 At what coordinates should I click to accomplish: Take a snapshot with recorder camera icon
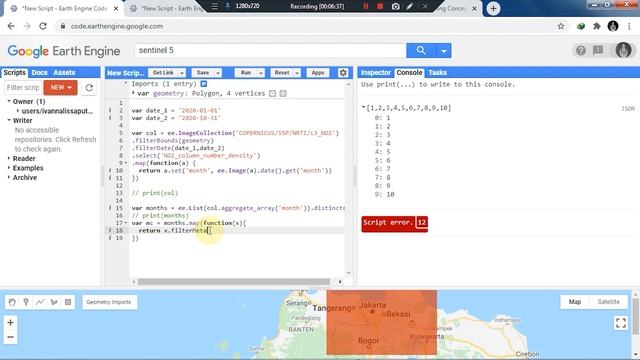pos(395,6)
